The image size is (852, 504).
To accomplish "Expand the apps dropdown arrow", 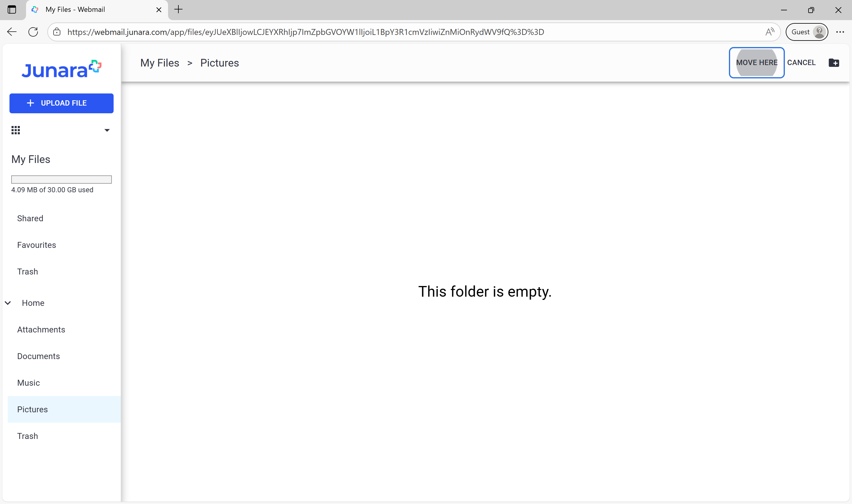I will coord(107,130).
